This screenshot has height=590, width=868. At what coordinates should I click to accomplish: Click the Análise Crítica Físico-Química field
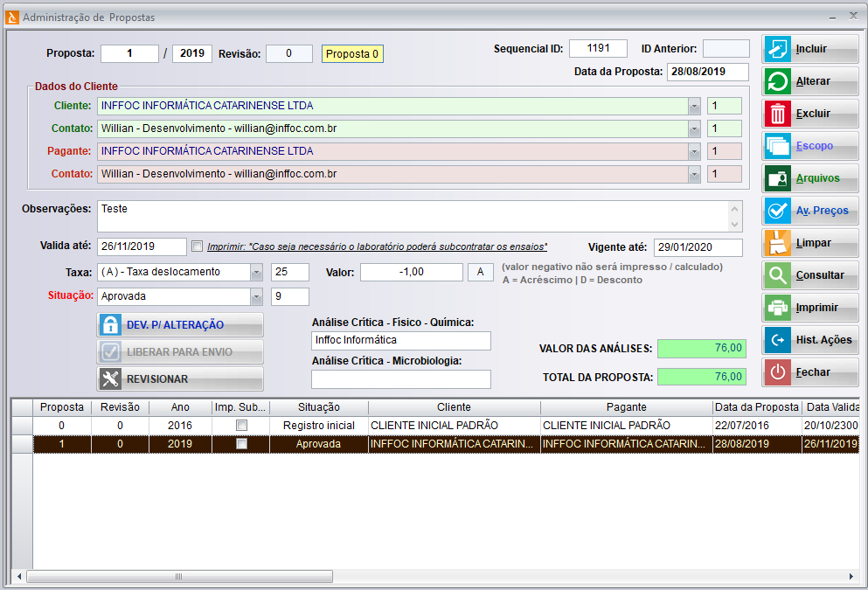(x=401, y=340)
